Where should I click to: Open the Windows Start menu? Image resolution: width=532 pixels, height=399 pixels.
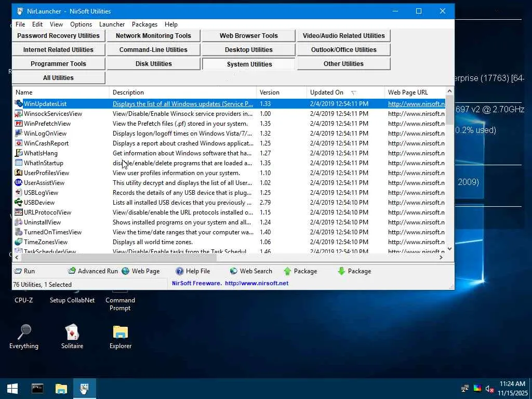click(x=12, y=389)
